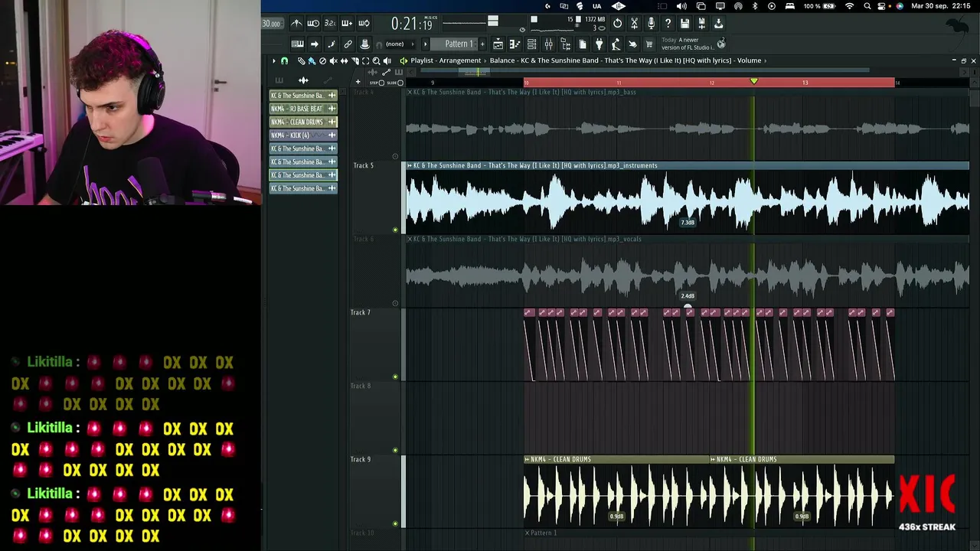
Task: Open the plugin picker plug icon
Action: (x=599, y=44)
